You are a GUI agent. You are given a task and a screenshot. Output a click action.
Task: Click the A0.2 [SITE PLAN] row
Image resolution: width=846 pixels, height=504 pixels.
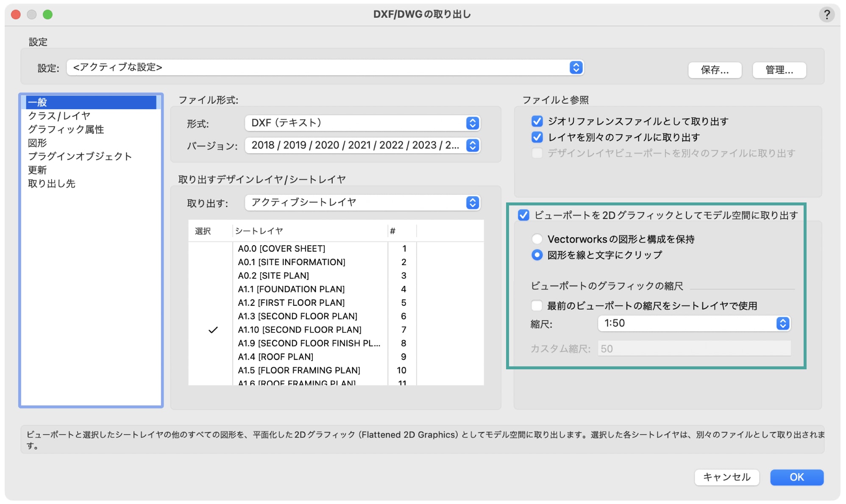(336, 276)
